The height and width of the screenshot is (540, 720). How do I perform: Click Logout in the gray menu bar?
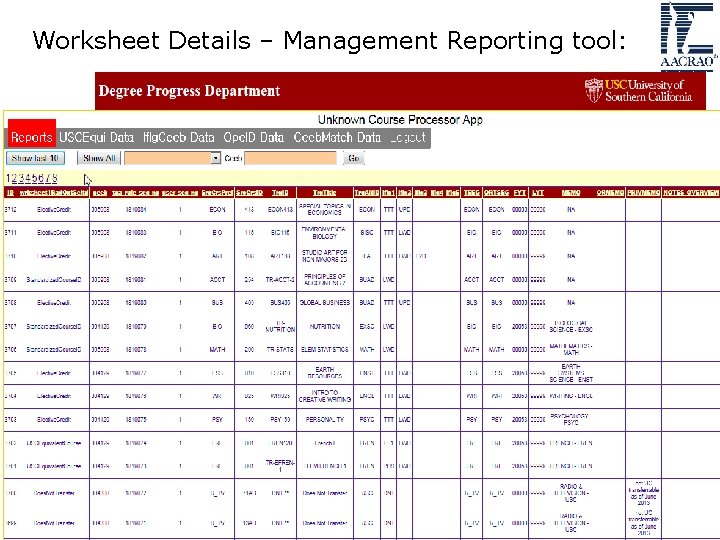pos(408,137)
